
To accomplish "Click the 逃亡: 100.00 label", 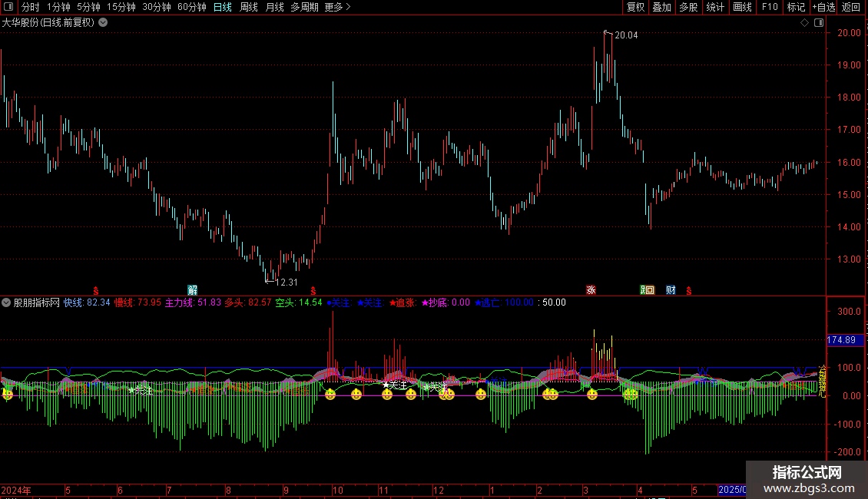I will click(505, 302).
